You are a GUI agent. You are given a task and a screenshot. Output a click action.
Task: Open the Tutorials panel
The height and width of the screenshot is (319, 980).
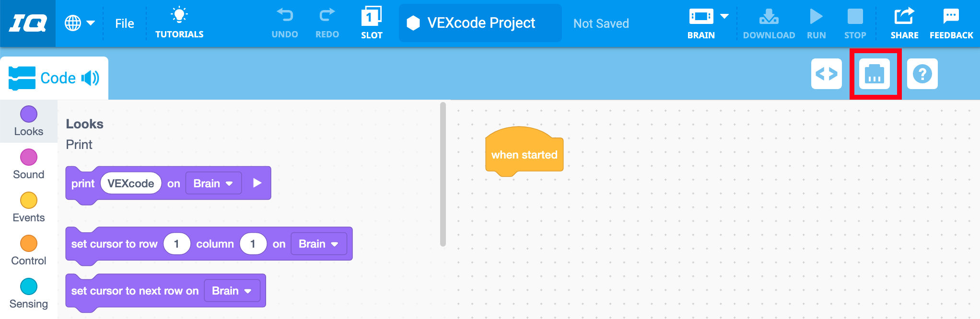point(179,23)
